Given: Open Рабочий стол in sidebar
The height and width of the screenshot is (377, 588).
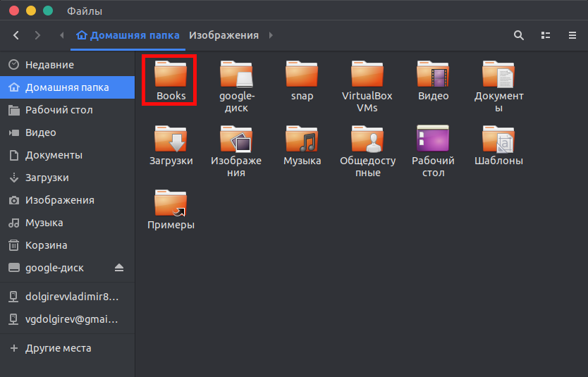Looking at the screenshot, I should (68, 110).
